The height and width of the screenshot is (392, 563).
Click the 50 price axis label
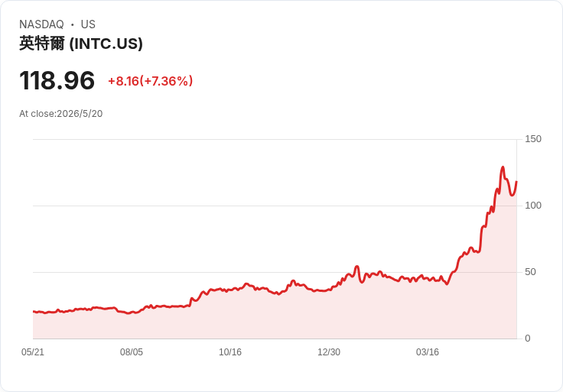(x=530, y=272)
